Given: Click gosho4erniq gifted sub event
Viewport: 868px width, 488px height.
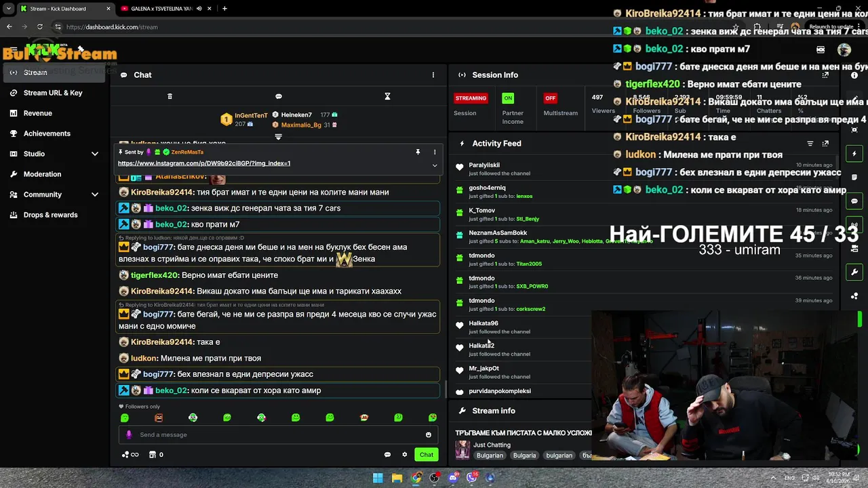Looking at the screenshot, I should 643,192.
